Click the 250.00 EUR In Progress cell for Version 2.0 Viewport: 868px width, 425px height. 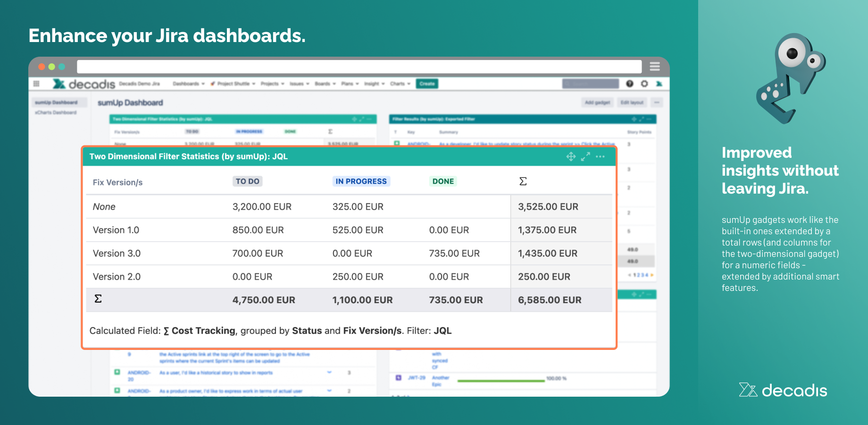tap(358, 277)
